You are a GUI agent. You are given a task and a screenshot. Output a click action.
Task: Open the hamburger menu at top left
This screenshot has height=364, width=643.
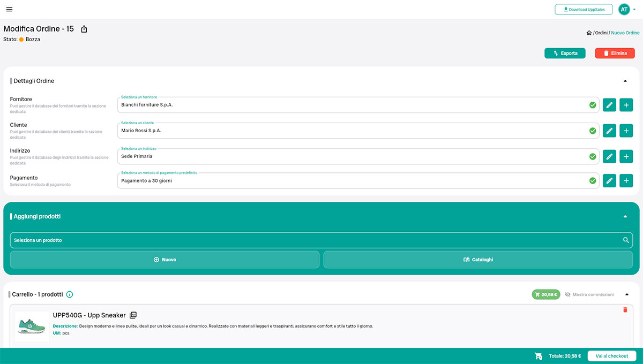(9, 9)
